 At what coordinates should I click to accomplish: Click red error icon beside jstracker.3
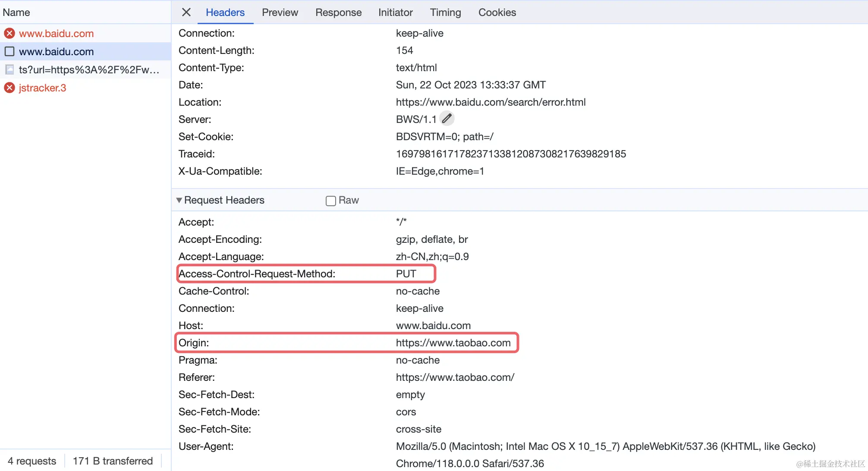[x=9, y=88]
